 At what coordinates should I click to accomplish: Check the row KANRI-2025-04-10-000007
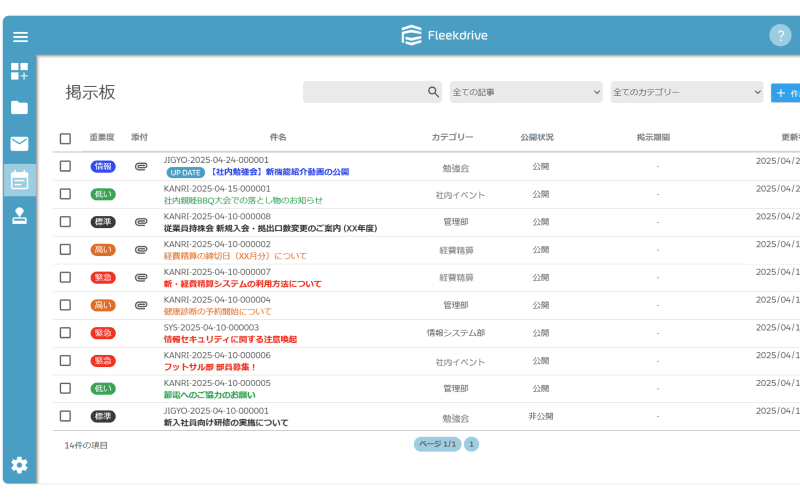coord(65,278)
